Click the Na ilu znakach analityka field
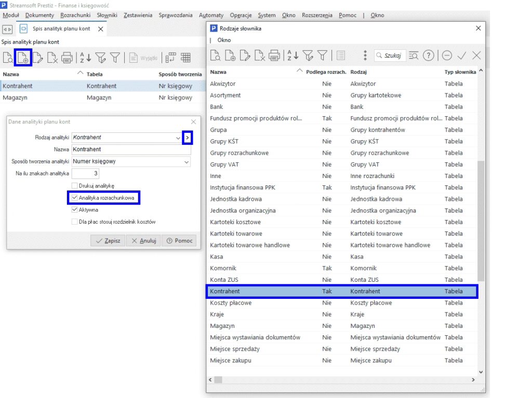This screenshot has width=532, height=398. pyautogui.click(x=85, y=173)
